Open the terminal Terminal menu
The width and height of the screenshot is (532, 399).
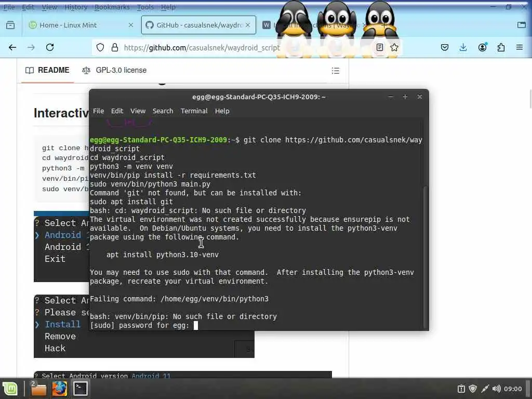tap(194, 111)
